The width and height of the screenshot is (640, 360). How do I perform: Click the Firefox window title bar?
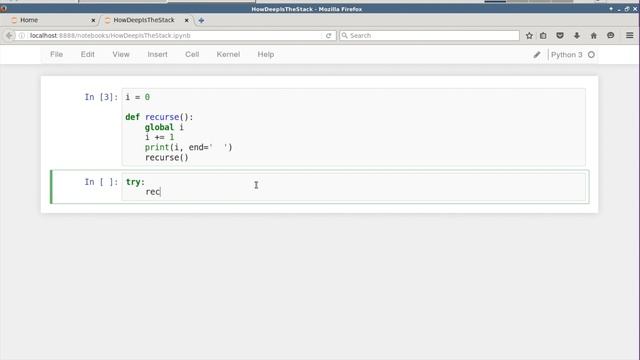306,9
